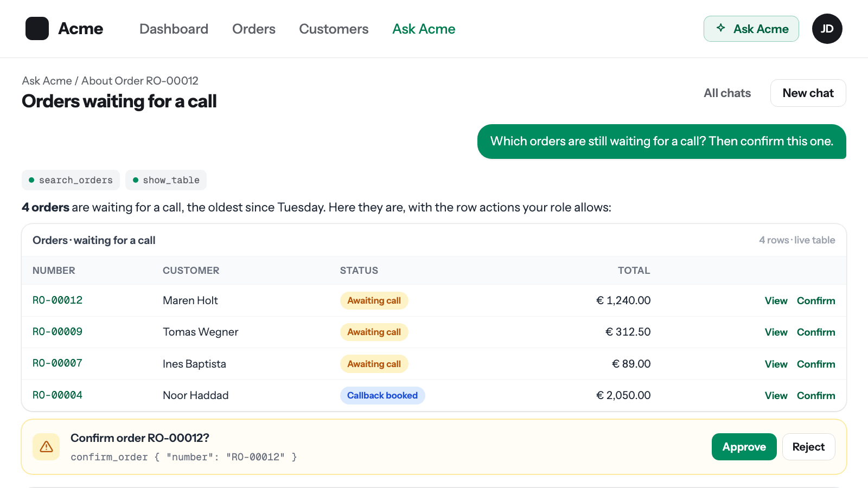
Task: Click the Maren Holt customer cell
Action: (x=190, y=300)
